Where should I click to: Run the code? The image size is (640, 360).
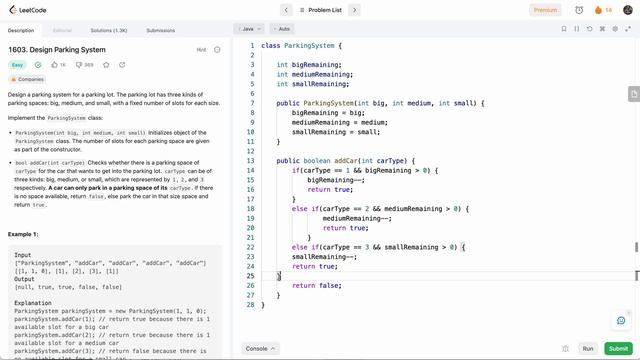pos(588,349)
